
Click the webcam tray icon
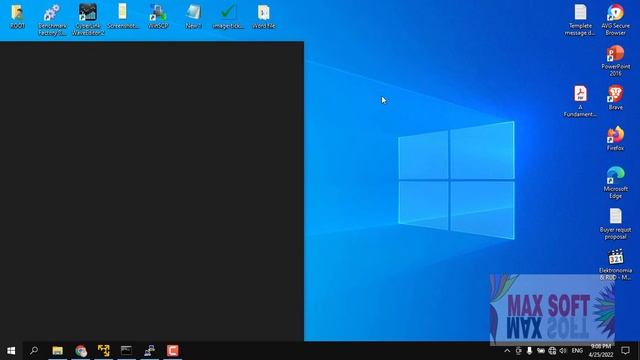point(518,351)
